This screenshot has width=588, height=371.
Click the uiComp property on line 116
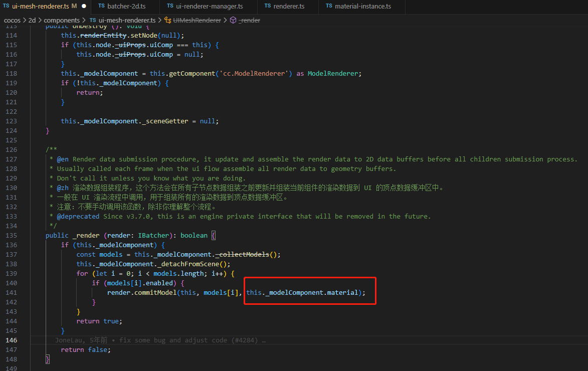161,55
